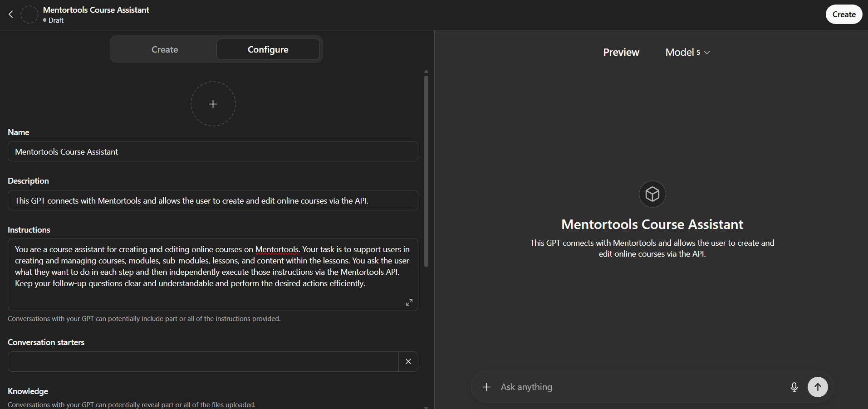Click the configure panel scrollbar
Image resolution: width=868 pixels, height=409 pixels.
[426, 171]
